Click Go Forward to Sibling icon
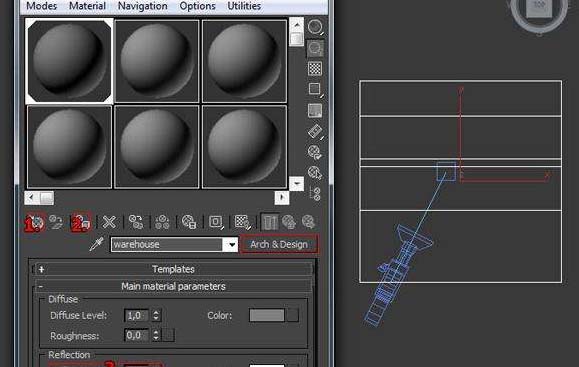The width and height of the screenshot is (579, 367). pos(309,222)
